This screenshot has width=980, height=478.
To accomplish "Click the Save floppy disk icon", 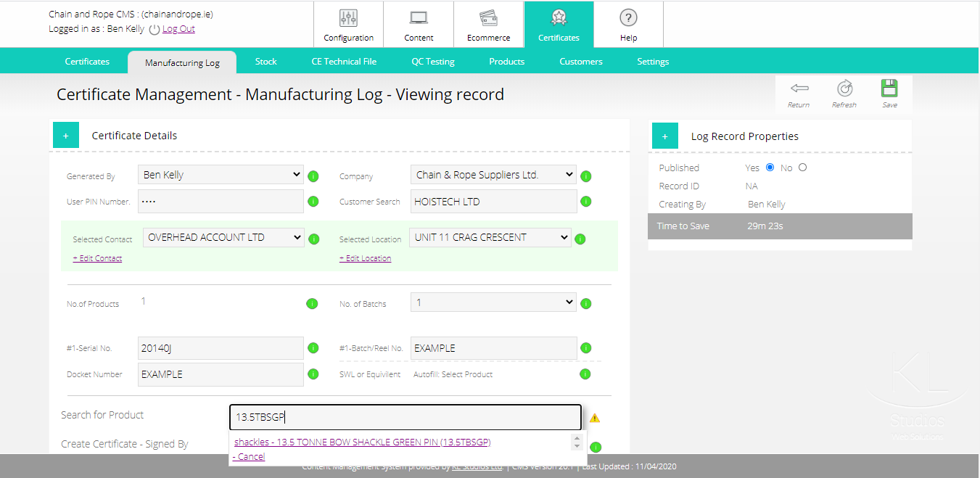I will pyautogui.click(x=889, y=88).
